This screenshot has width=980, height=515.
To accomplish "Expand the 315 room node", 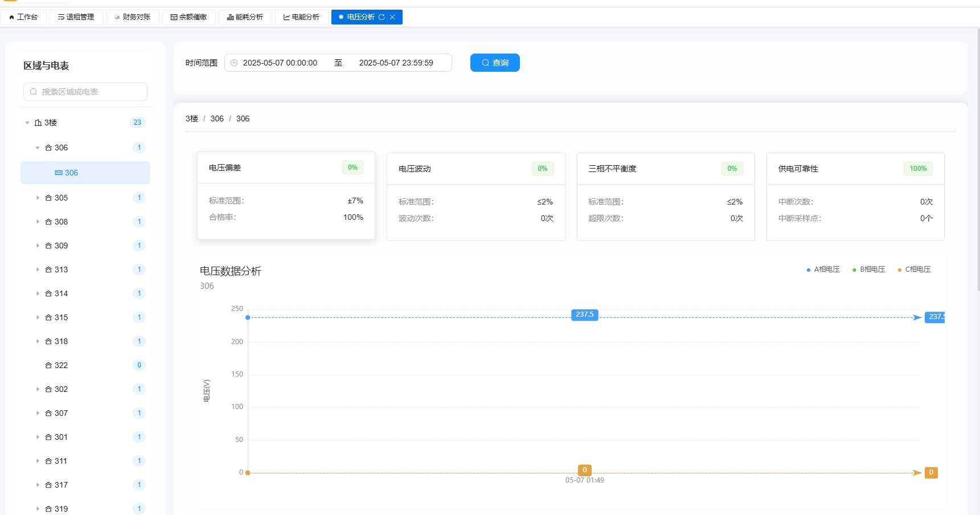I will [38, 317].
